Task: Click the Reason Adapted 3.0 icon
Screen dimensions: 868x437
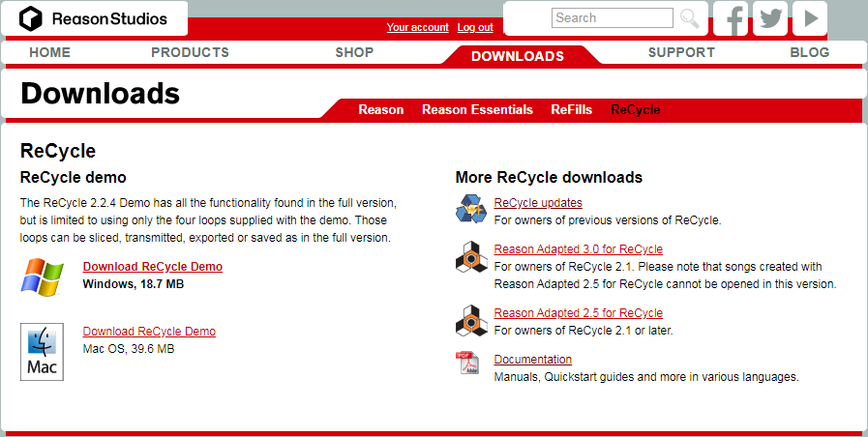Action: pyautogui.click(x=471, y=256)
